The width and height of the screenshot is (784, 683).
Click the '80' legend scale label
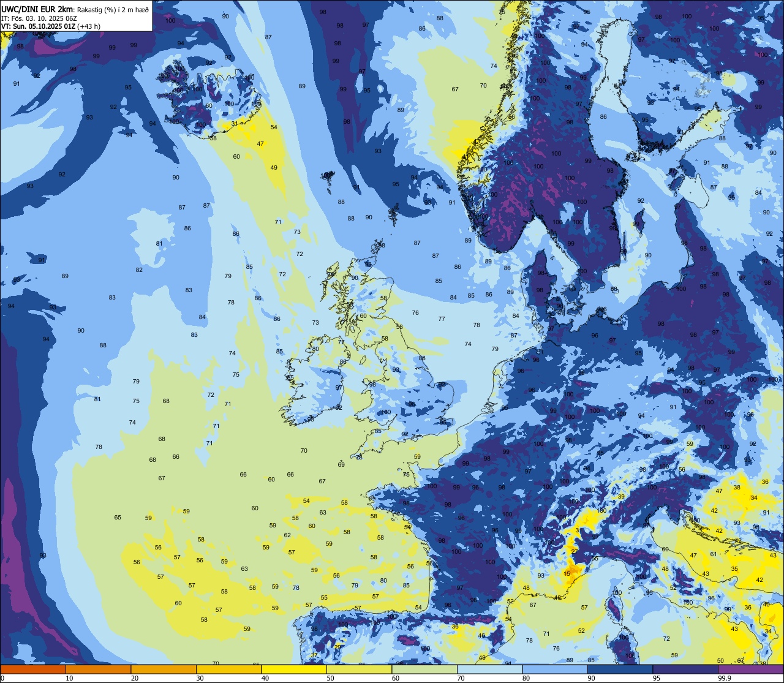click(526, 678)
